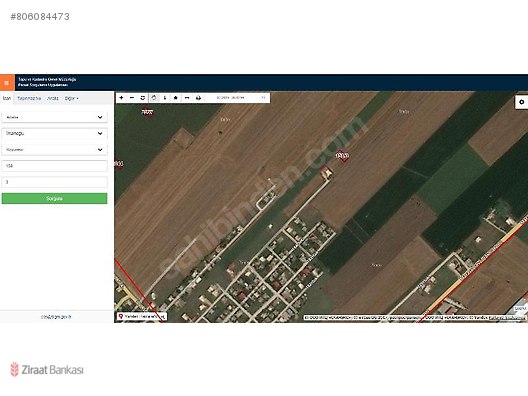Viewport: 528px width, 396px height.
Task: Open the Diğer tab menu
Action: [71, 98]
